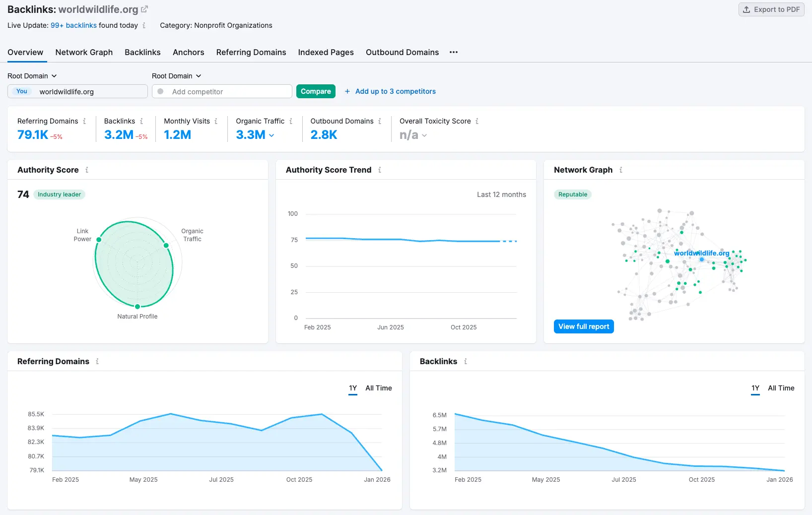Screen dimensions: 812x515
Task: Click View full report button
Action: coord(584,326)
